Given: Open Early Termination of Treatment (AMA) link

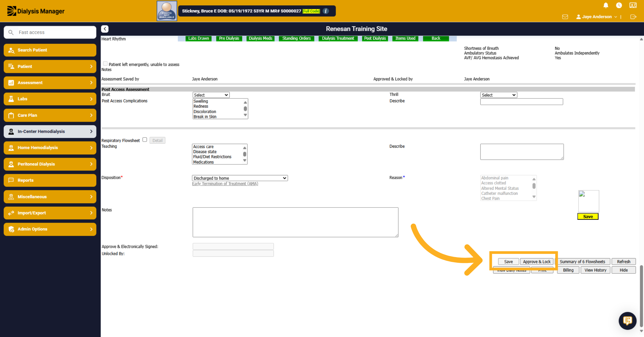Looking at the screenshot, I should click(x=225, y=184).
